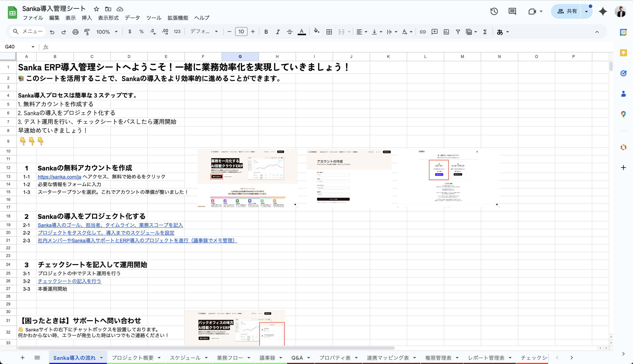Click the insert chart icon
The width and height of the screenshot is (633, 364).
click(x=446, y=32)
